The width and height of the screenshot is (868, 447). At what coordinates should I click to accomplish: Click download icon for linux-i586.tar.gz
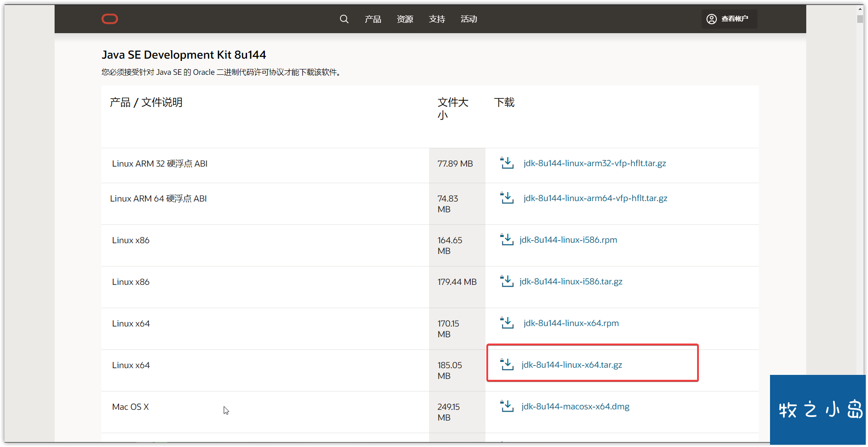pyautogui.click(x=507, y=281)
